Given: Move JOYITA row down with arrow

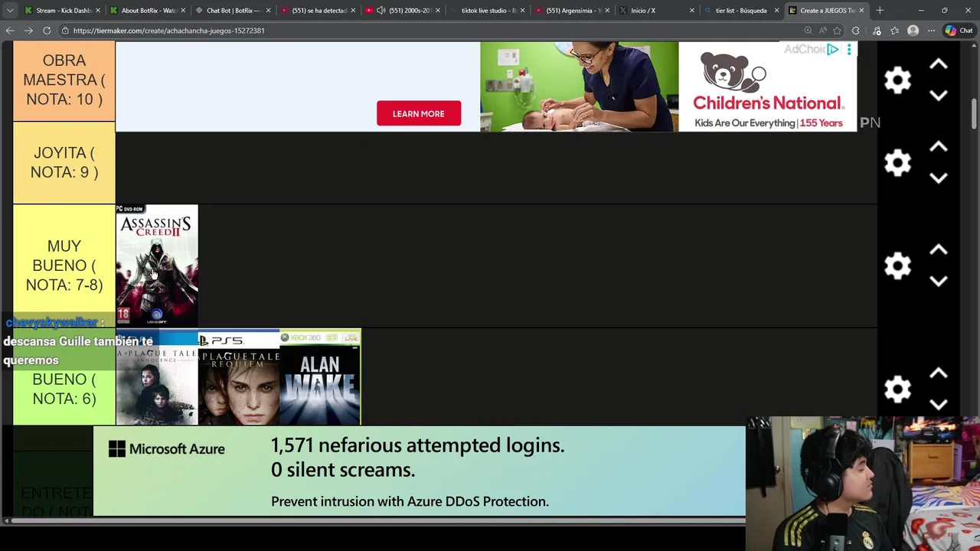Looking at the screenshot, I should tap(939, 178).
